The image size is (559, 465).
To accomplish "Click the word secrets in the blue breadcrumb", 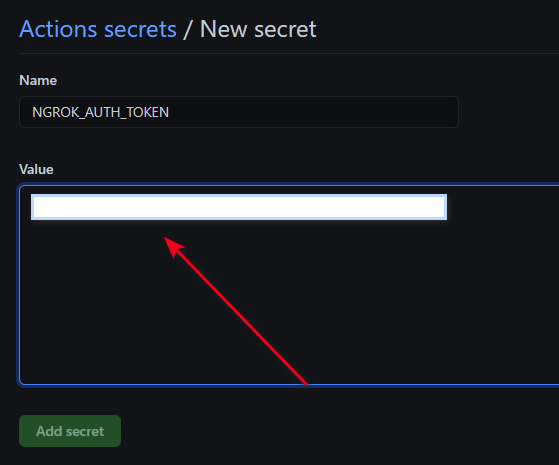I will (140, 30).
